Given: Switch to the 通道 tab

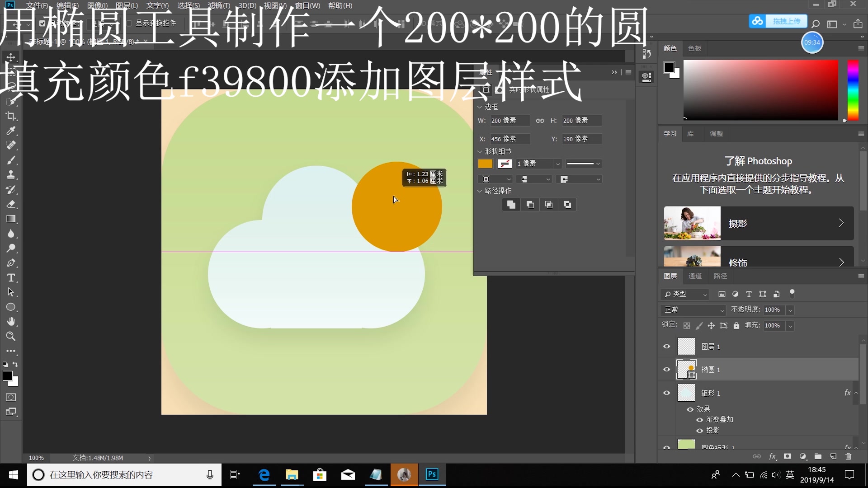Looking at the screenshot, I should pos(695,276).
